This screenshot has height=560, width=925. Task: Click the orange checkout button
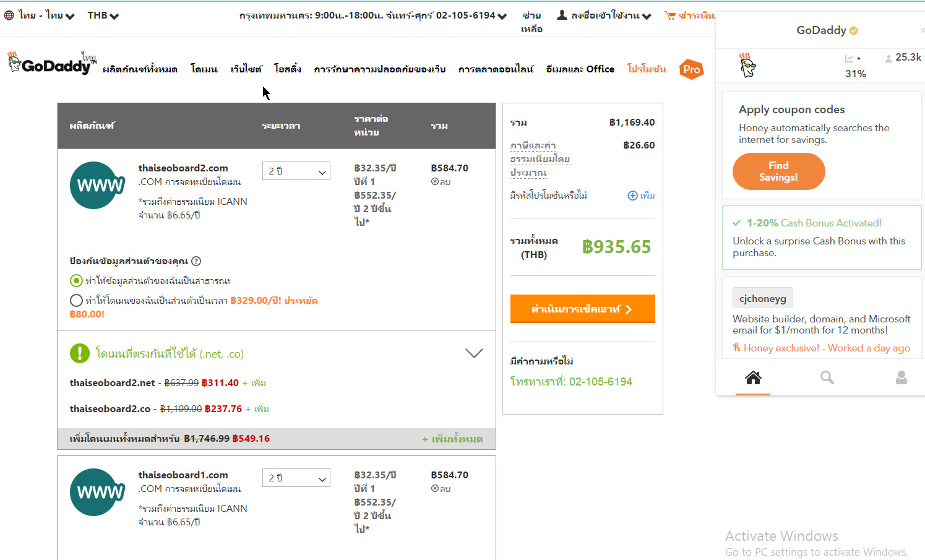tap(582, 309)
